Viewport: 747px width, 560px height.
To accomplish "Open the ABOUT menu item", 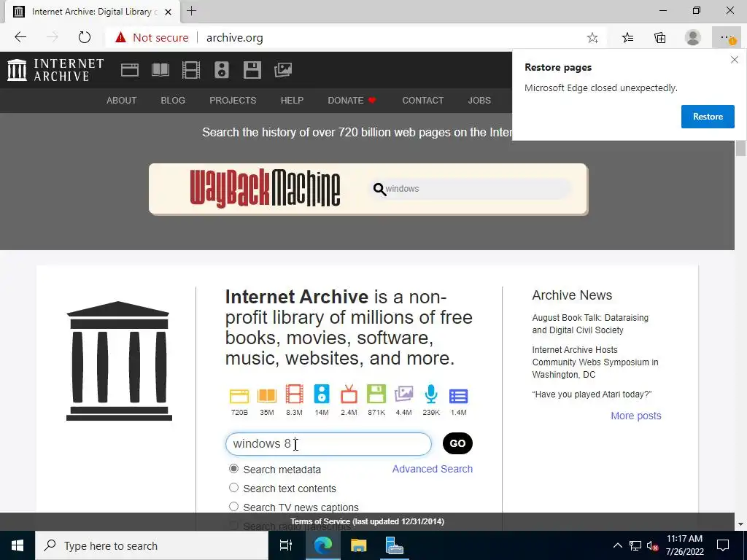I will [x=122, y=101].
